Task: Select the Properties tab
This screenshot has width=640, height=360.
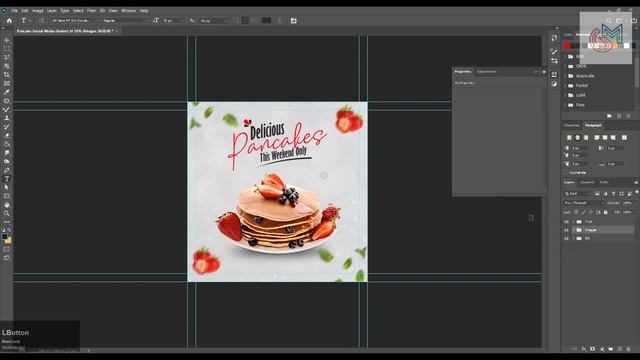Action: [463, 72]
